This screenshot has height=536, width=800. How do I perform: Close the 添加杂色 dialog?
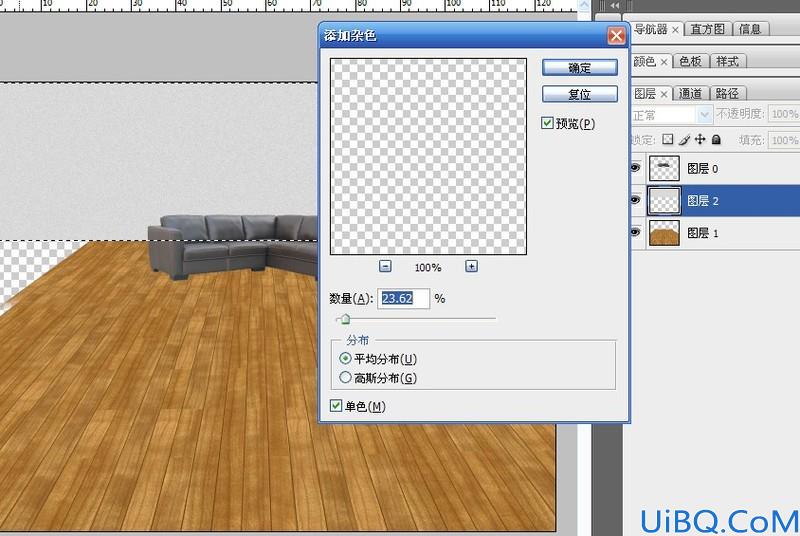pyautogui.click(x=616, y=36)
